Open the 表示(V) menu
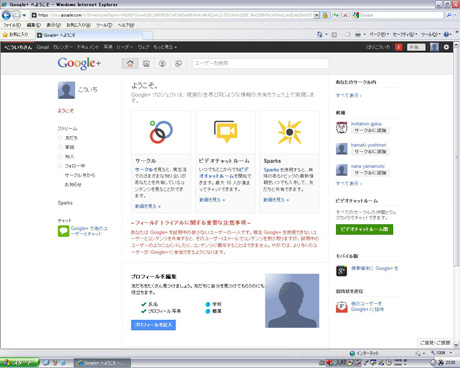Image resolution: width=460 pixels, height=368 pixels. 53,25
